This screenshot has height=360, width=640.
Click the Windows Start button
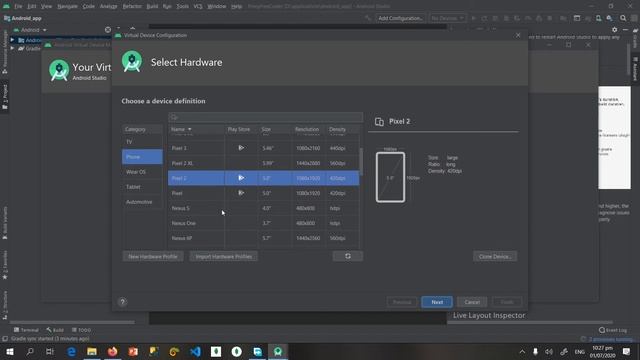coord(10,351)
